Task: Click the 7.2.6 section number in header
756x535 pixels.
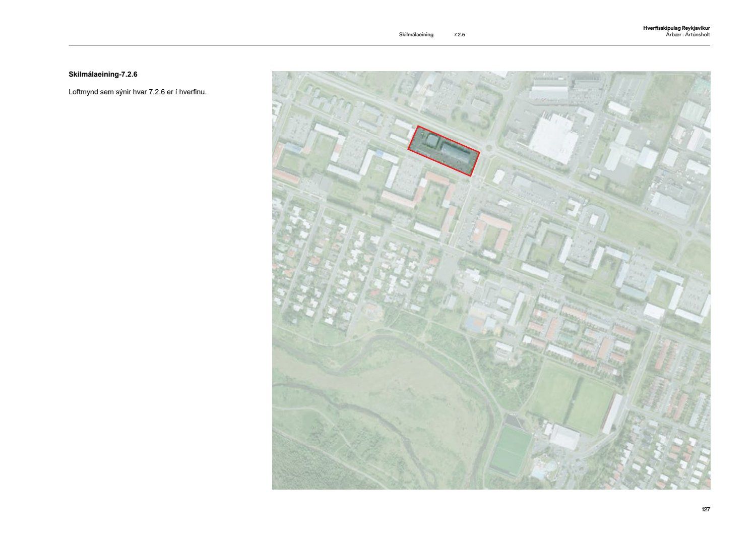Action: point(459,35)
